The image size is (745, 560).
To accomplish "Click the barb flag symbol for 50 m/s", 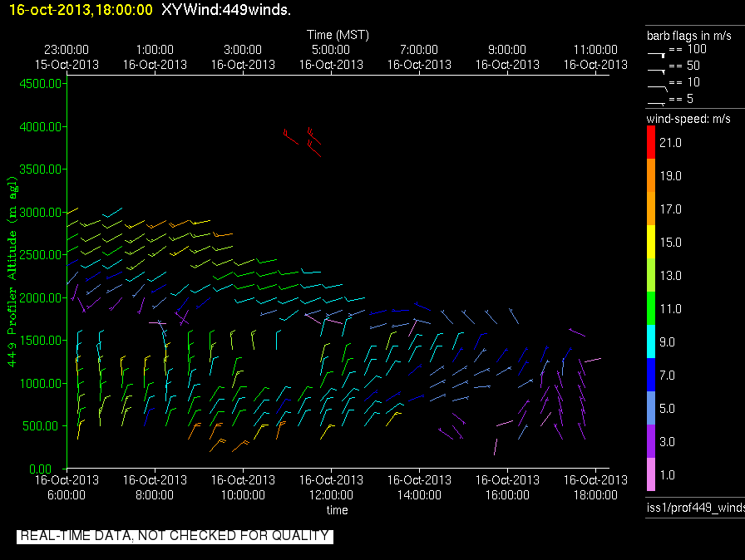I will (x=656, y=71).
